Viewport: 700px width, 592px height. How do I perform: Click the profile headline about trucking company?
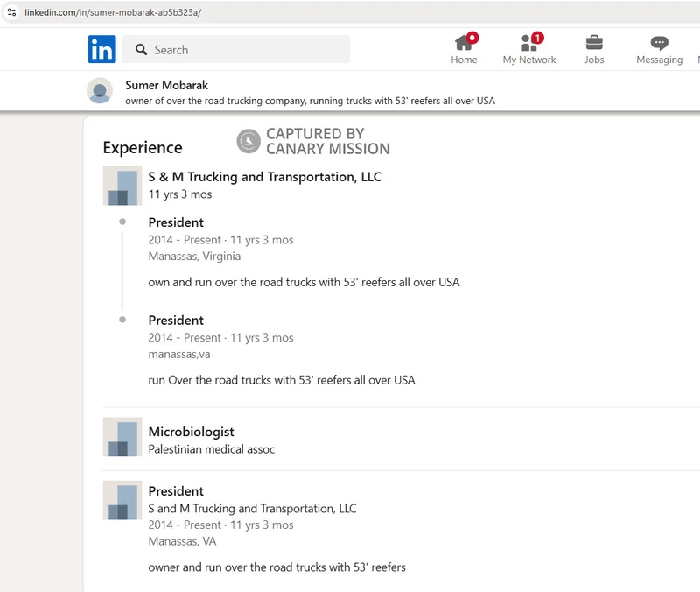pos(311,101)
